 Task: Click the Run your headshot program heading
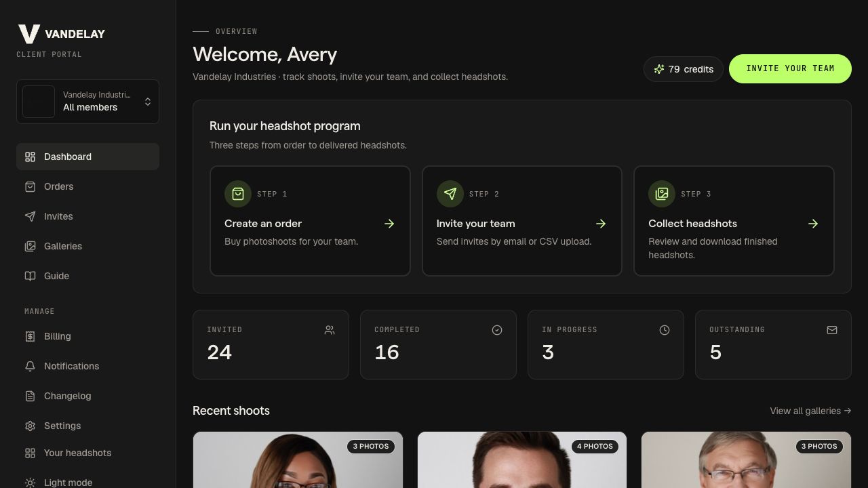(285, 126)
